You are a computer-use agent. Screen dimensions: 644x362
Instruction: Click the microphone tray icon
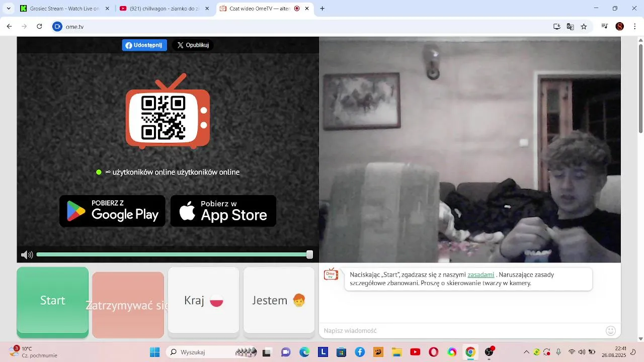click(558, 352)
